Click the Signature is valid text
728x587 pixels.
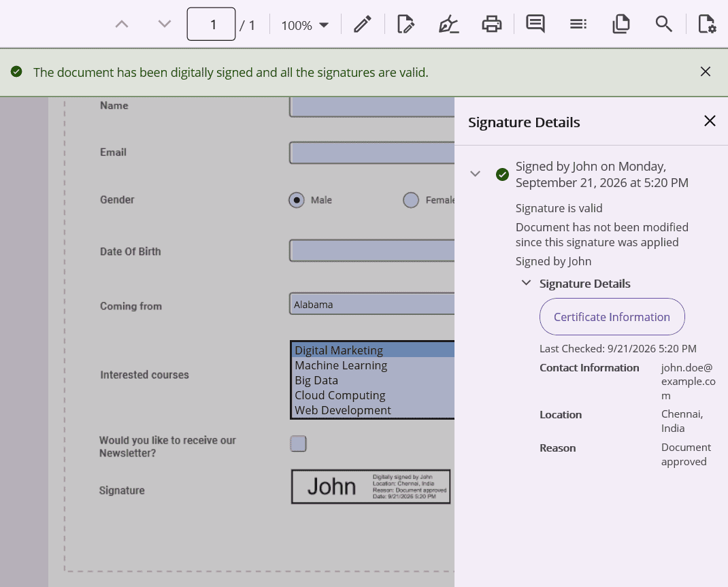(559, 208)
